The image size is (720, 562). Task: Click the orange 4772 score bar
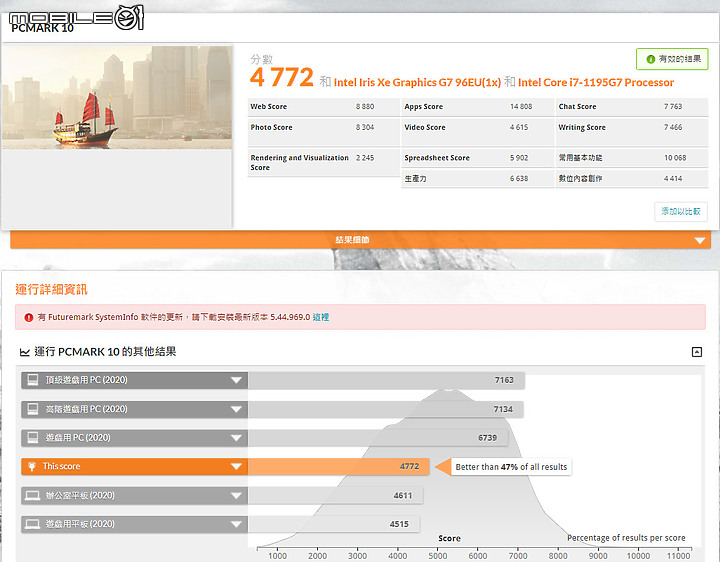pos(338,466)
